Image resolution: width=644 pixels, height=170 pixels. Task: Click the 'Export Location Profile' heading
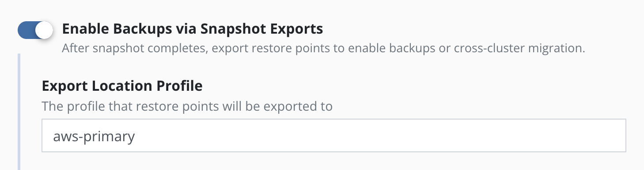[x=122, y=85]
